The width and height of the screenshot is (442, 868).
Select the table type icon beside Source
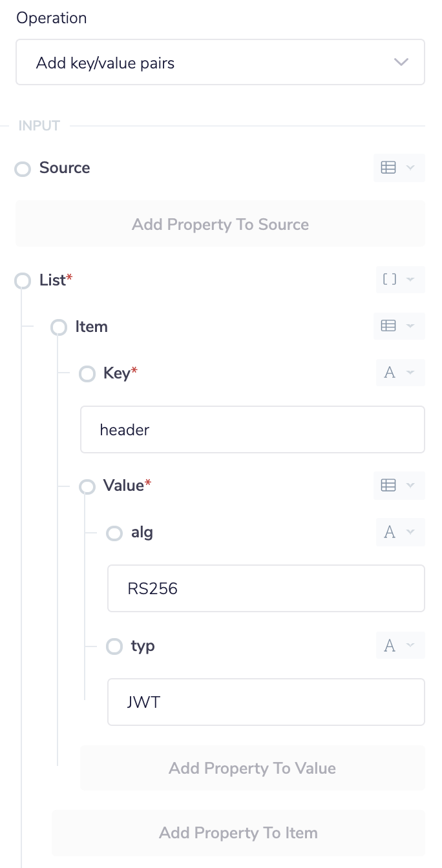coord(388,167)
